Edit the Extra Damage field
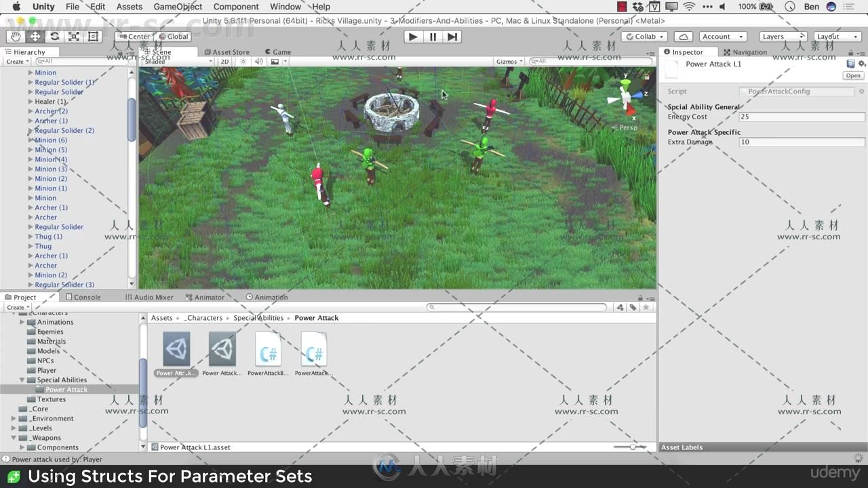The width and height of the screenshot is (868, 488). click(802, 142)
